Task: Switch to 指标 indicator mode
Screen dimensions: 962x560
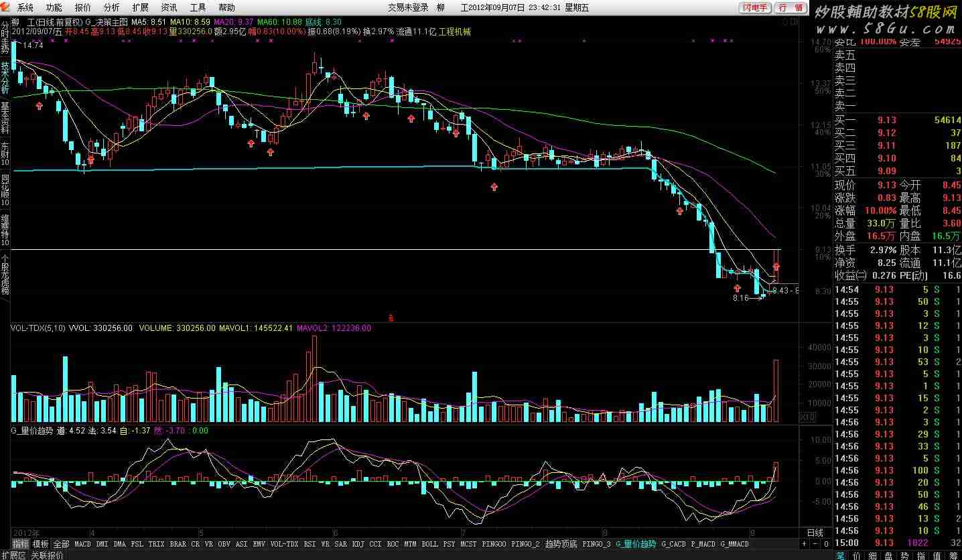Action: 21,544
